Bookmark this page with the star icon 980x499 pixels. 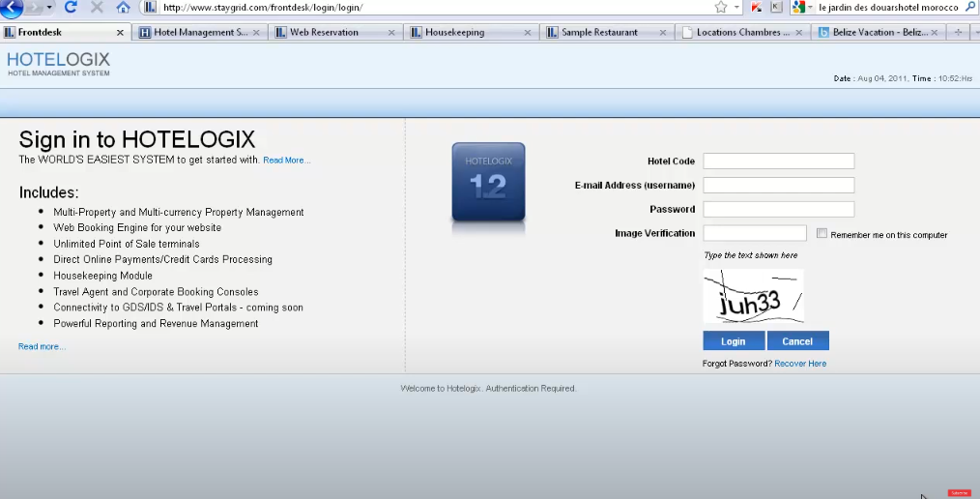(721, 8)
